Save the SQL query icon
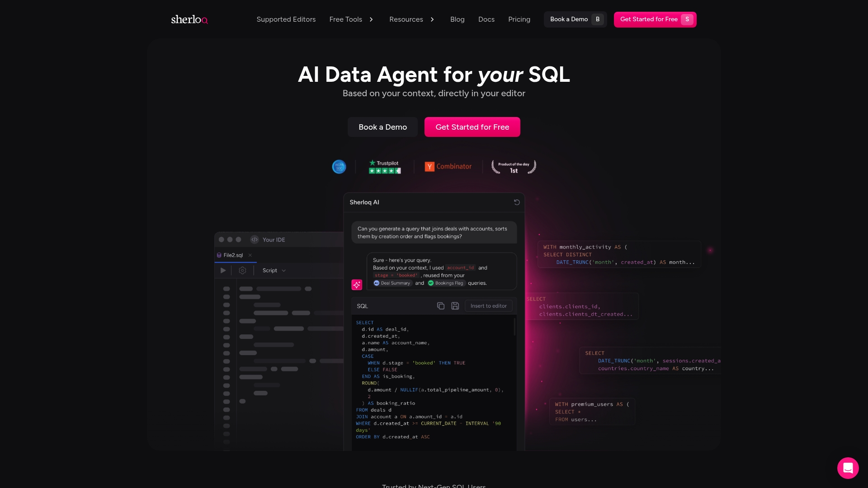 455,306
